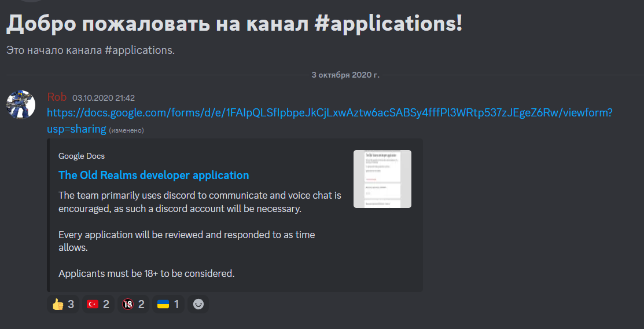Click the Every application will be reviewed paragraph
The height and width of the screenshot is (329, 644).
point(187,242)
